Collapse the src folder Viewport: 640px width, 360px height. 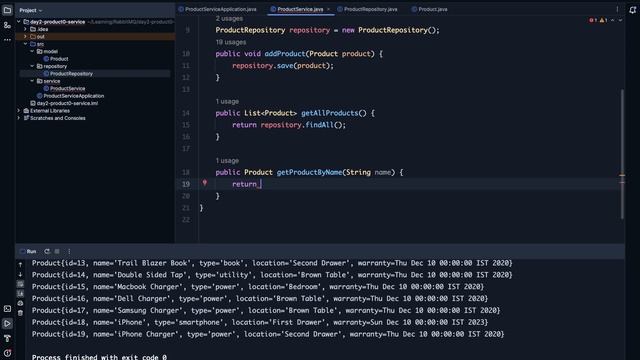[25, 44]
